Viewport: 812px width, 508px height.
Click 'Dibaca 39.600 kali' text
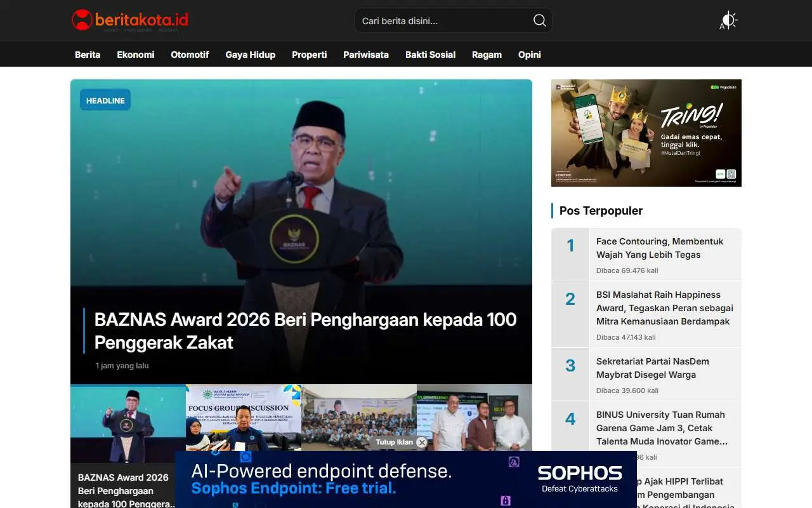[x=627, y=391]
